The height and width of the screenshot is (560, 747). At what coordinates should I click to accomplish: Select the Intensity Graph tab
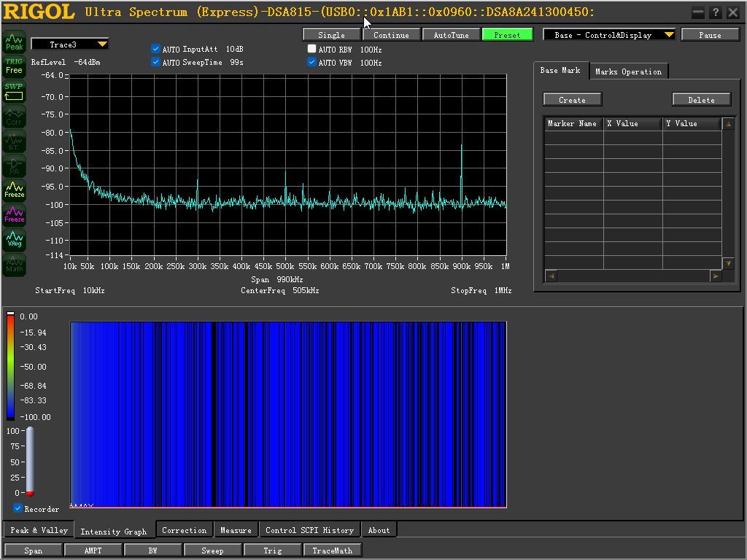113,532
